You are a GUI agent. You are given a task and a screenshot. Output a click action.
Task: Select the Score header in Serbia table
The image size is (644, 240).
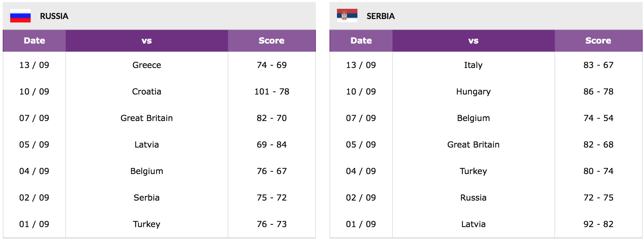click(x=598, y=41)
